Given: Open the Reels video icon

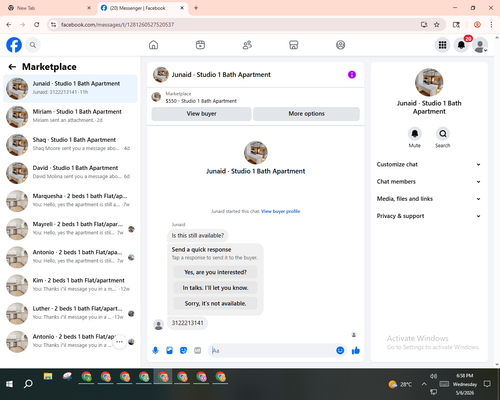Looking at the screenshot, I should tap(200, 45).
